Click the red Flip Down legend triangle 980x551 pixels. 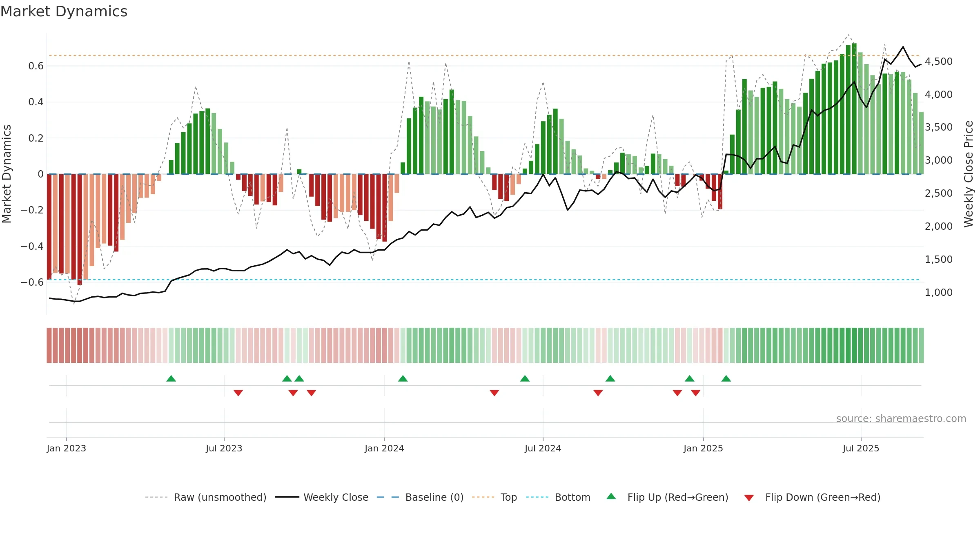click(749, 498)
